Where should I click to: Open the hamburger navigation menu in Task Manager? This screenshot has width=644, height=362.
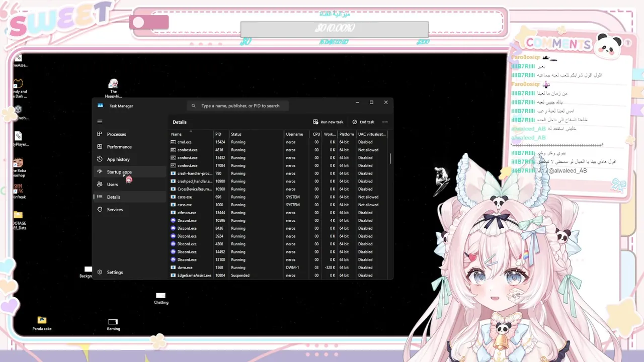(100, 121)
